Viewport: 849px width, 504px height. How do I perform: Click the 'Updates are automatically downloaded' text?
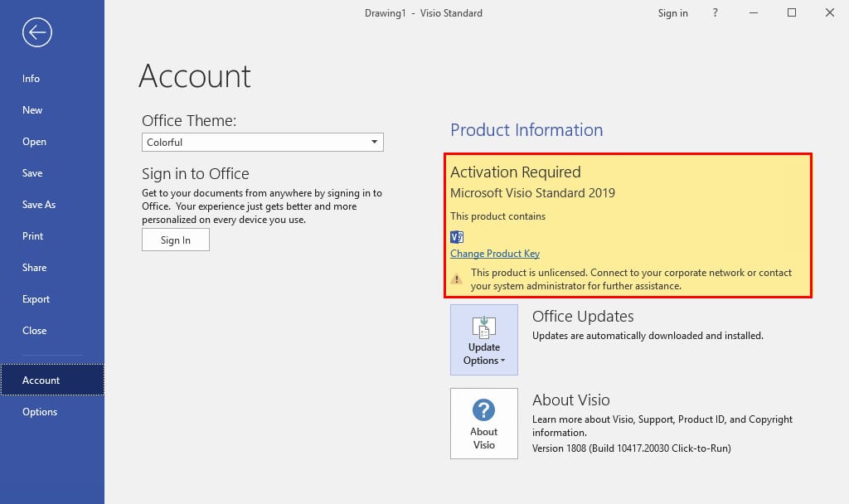(648, 336)
